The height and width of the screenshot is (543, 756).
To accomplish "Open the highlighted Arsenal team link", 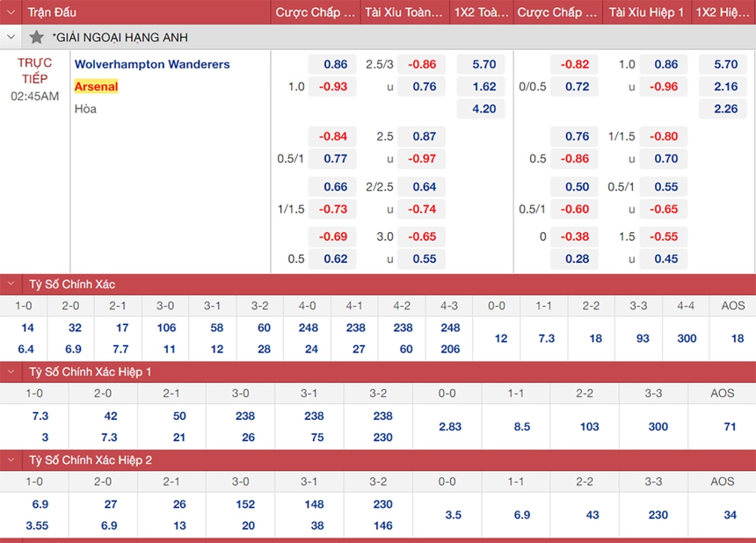I will click(96, 87).
